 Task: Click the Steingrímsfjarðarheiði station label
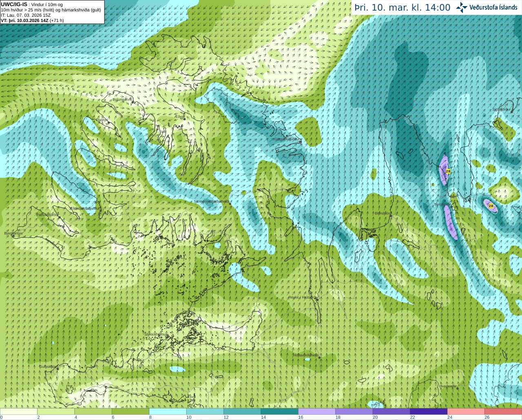tap(211, 201)
